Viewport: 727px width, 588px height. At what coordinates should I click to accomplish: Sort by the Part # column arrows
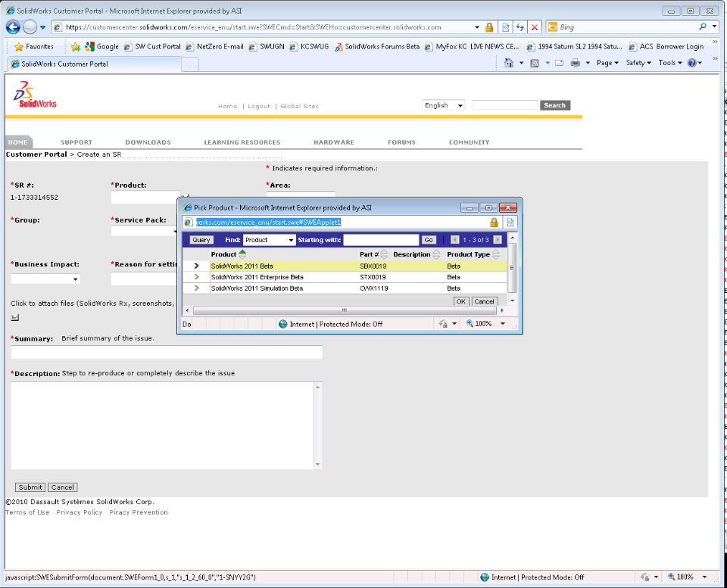[x=383, y=254]
